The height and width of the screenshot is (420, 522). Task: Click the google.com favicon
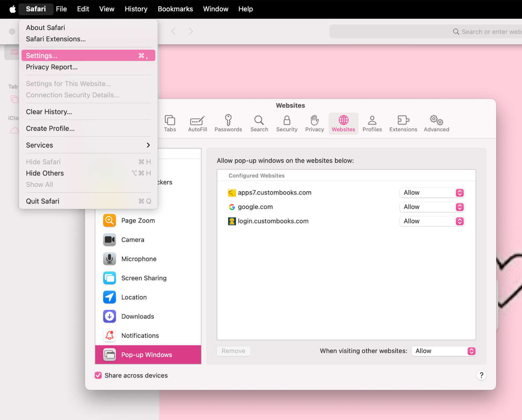[232, 207]
